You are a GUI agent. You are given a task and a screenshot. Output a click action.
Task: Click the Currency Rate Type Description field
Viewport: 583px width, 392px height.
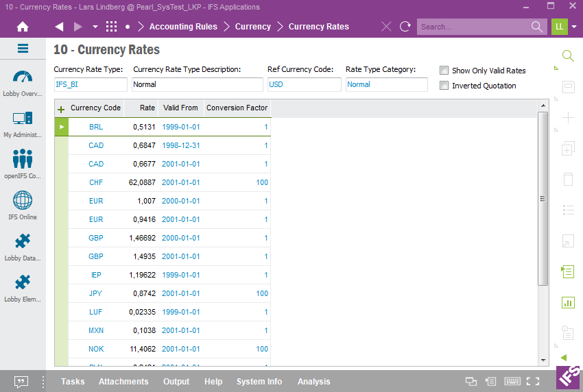point(198,84)
